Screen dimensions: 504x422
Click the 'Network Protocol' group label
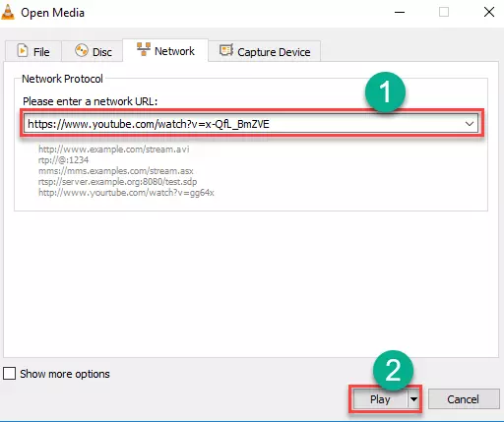tap(62, 79)
